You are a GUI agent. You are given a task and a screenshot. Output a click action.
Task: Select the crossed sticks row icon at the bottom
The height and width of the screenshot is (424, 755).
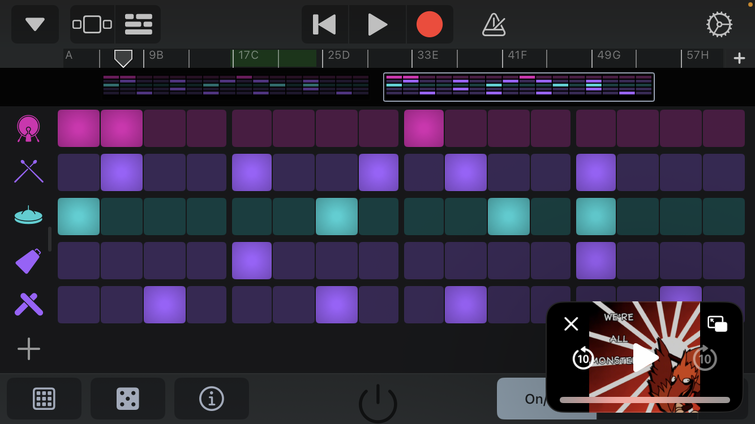[28, 304]
